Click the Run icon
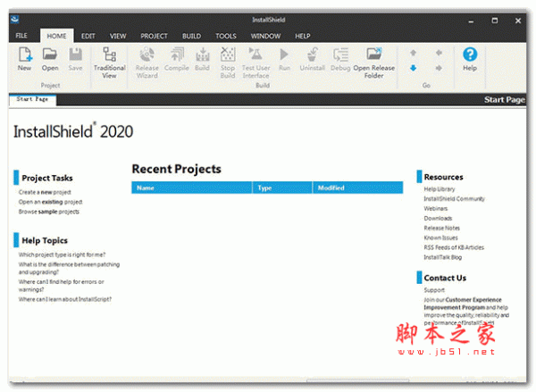This screenshot has width=536, height=392. coord(284,54)
